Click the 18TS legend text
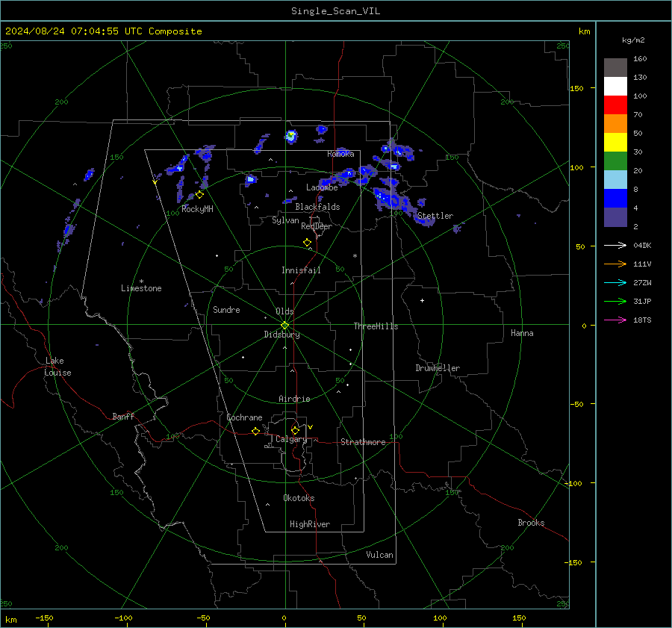The height and width of the screenshot is (628, 672). click(x=642, y=320)
